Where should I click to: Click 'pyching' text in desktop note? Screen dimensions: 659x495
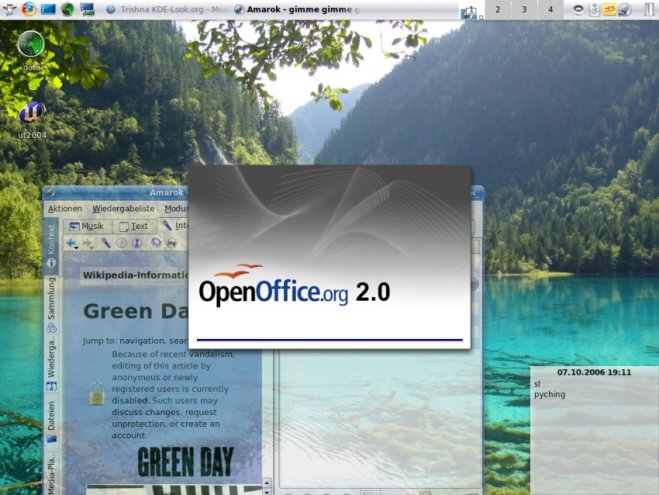(x=549, y=395)
